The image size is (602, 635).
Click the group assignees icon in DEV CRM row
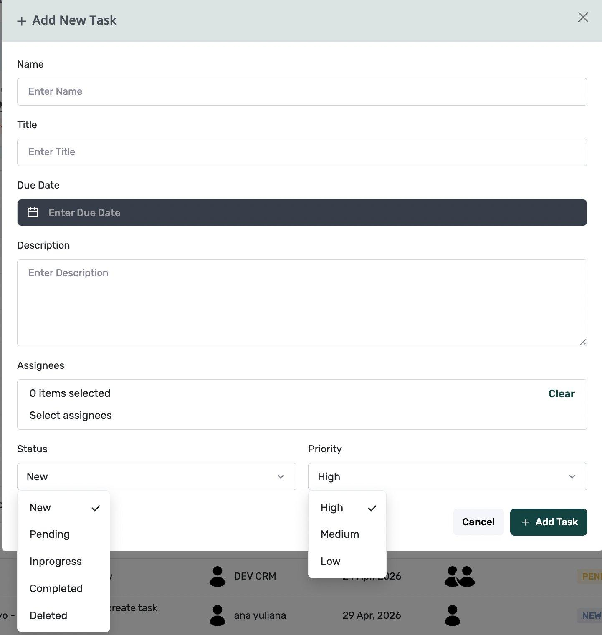click(x=459, y=576)
